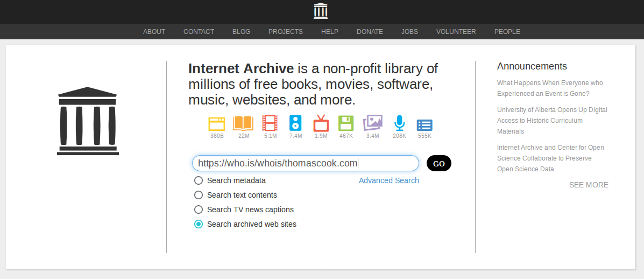This screenshot has width=644, height=279.
Task: Click the Internet Archive logo in top bar
Action: pos(321,11)
